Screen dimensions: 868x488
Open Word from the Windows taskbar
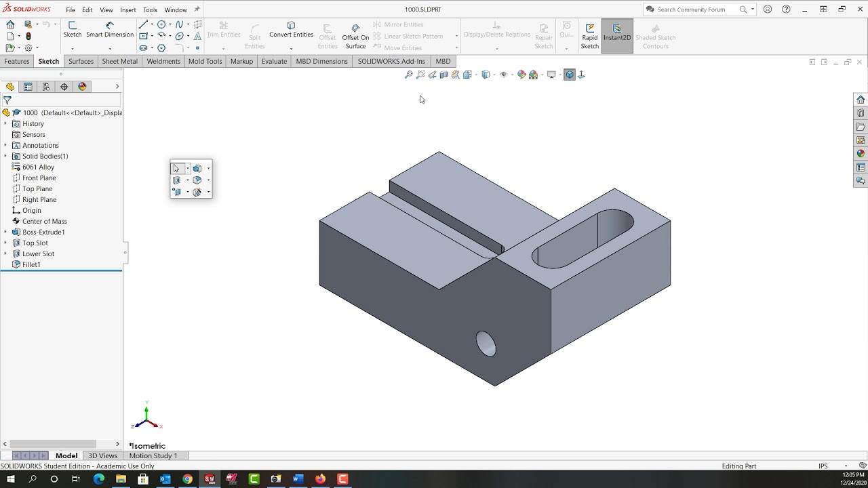pos(298,479)
